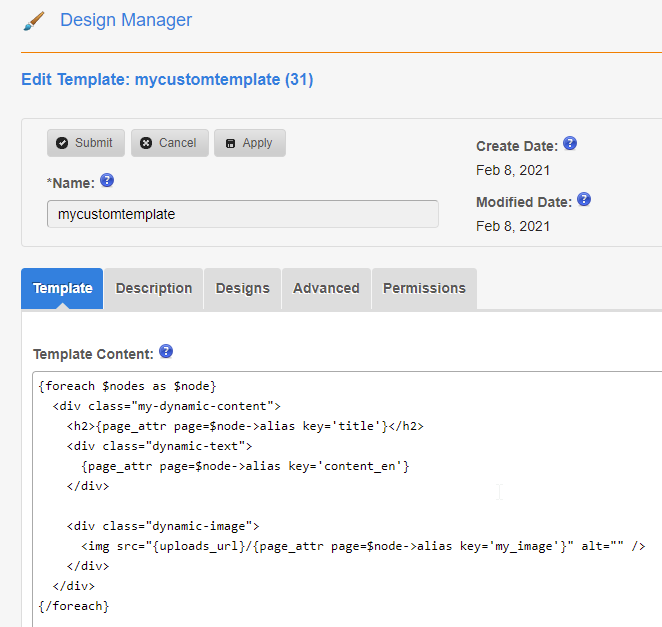Click the Design Manager paintbrush icon
The image size is (662, 627).
(x=33, y=21)
